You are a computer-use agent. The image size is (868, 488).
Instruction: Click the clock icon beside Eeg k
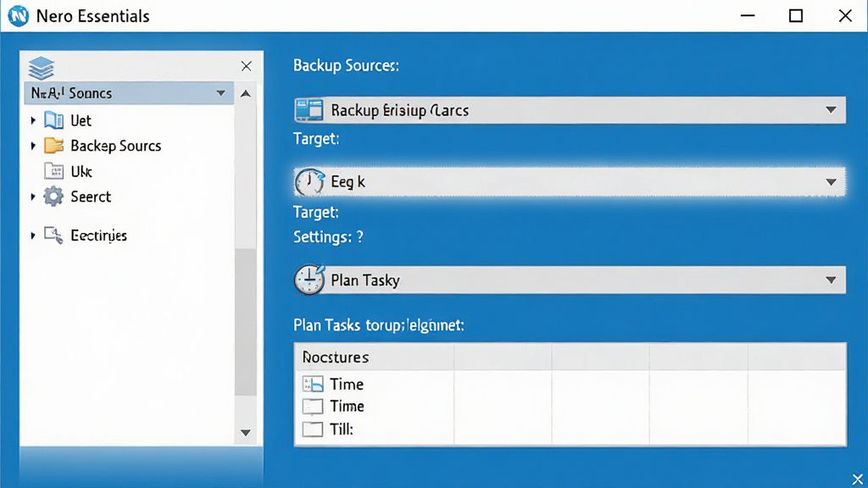[309, 181]
